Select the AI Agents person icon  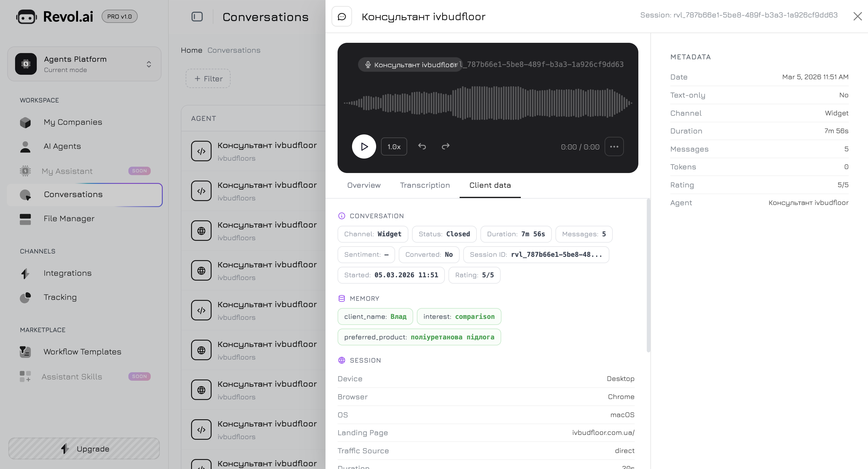click(x=26, y=146)
